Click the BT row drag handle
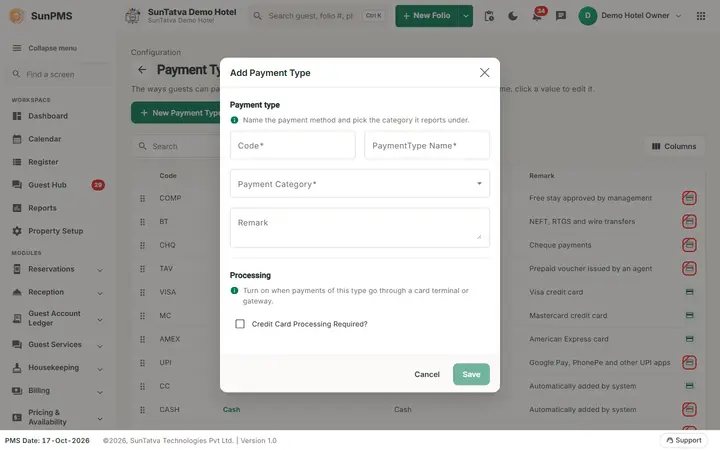The height and width of the screenshot is (450, 720). 142,222
